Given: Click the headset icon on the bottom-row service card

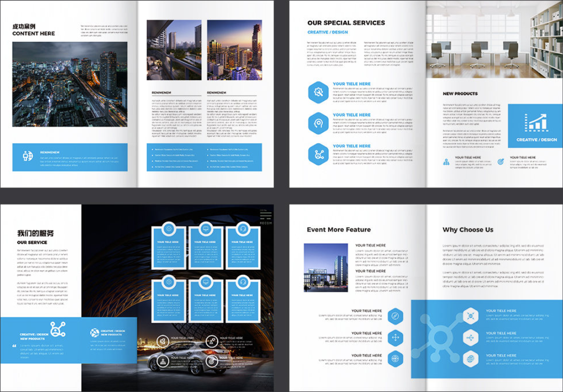Looking at the screenshot, I should [243, 282].
